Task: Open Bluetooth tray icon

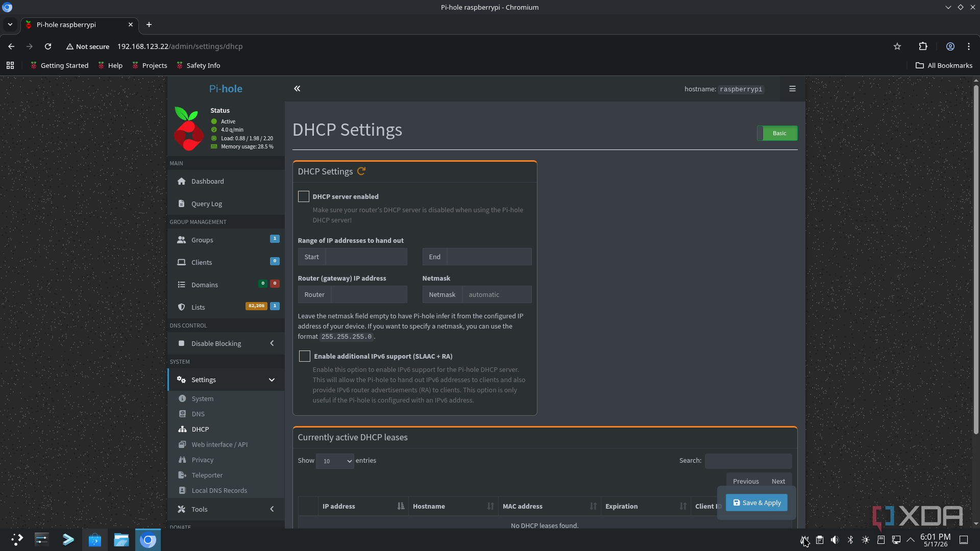Action: pos(850,540)
